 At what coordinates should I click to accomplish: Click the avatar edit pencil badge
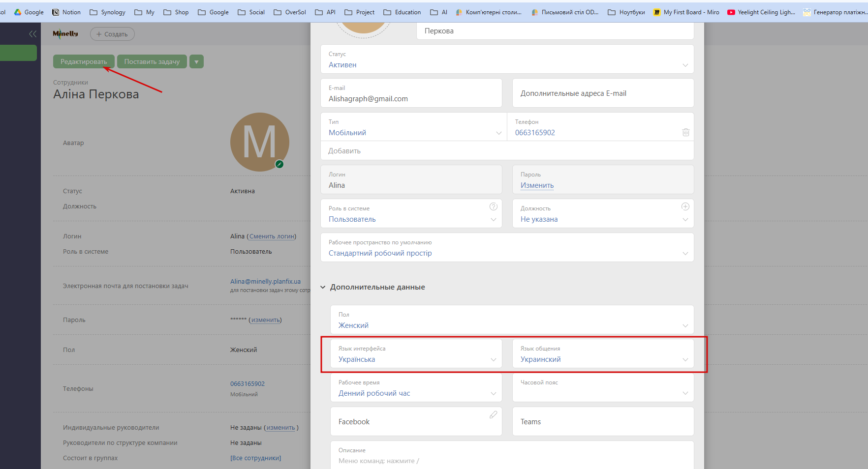point(279,164)
